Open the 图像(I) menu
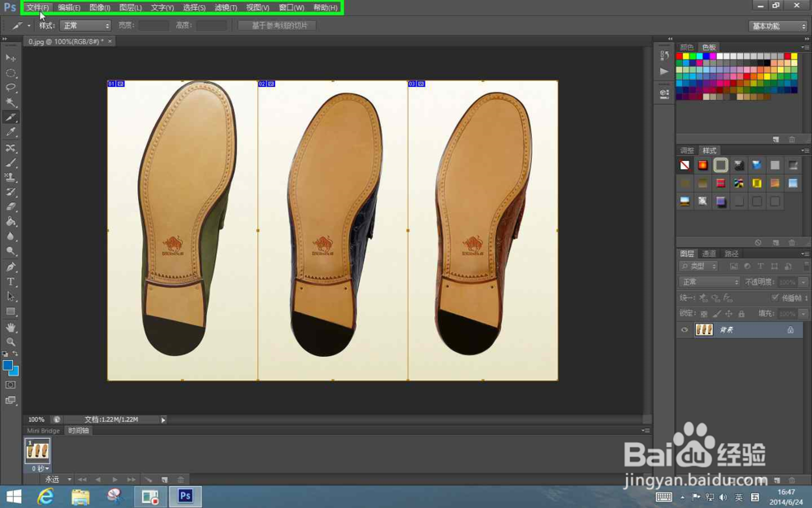Screen dimensions: 812x508 (99, 8)
